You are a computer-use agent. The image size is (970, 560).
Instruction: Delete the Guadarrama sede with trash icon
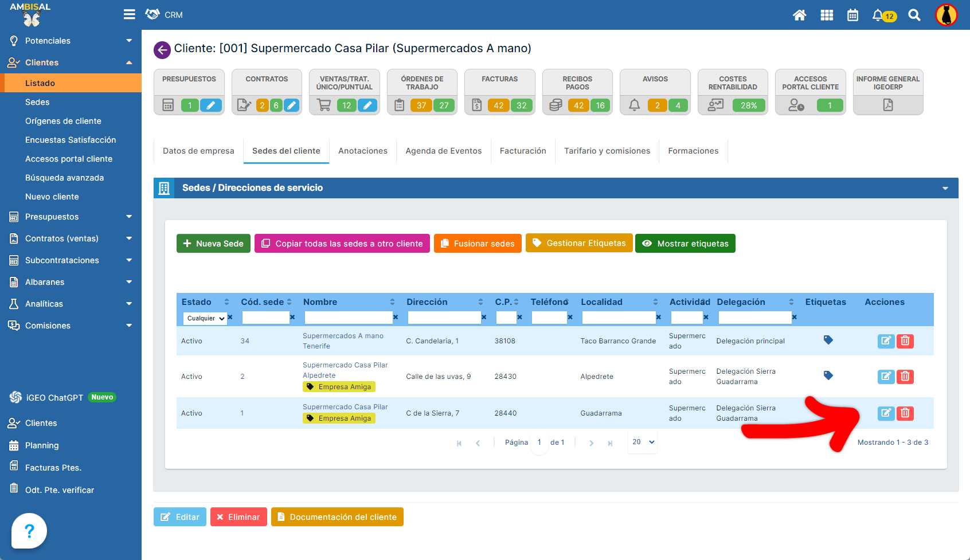[x=905, y=413]
